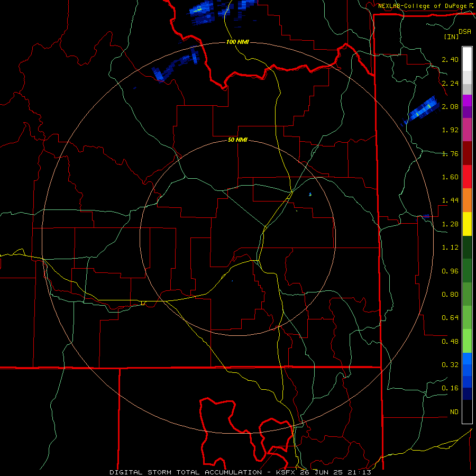Select the 1.76 legend value

[x=450, y=153]
